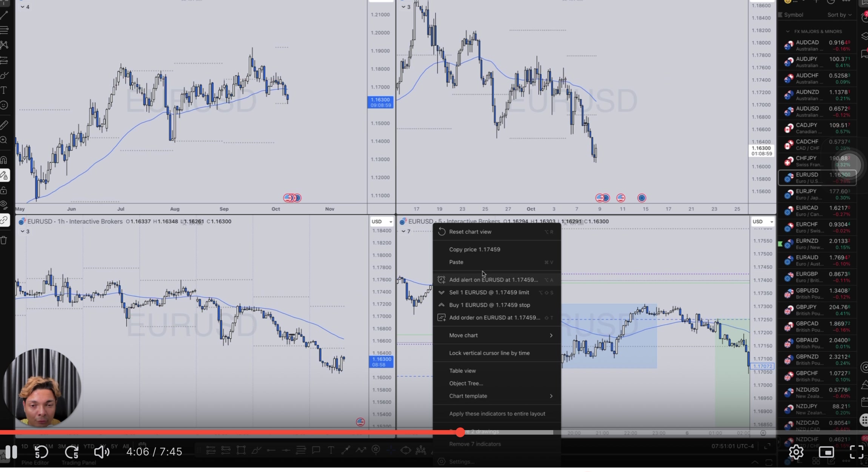Select the ruler measure tool

[x=4, y=125]
